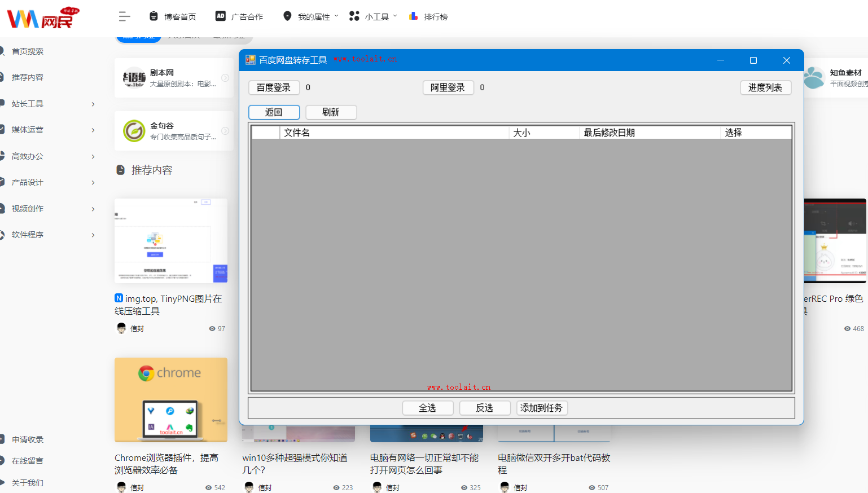Click the 全选 button
This screenshot has width=868, height=493.
428,408
